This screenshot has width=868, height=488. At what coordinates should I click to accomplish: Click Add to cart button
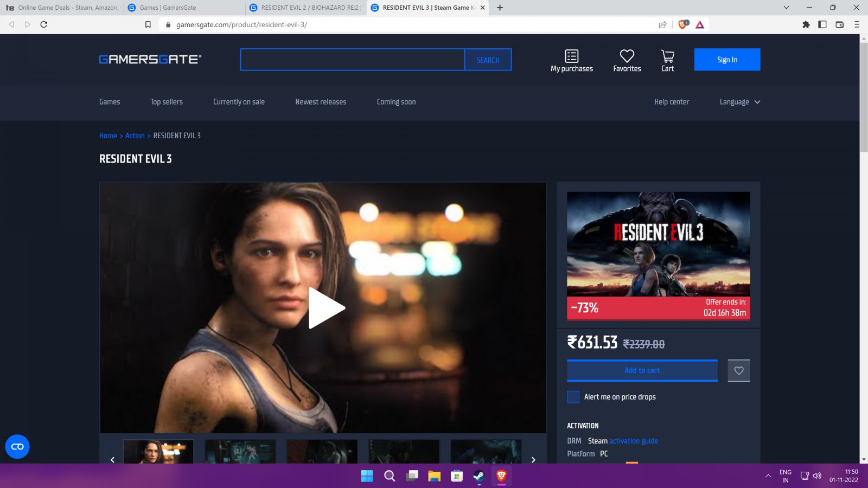(642, 370)
